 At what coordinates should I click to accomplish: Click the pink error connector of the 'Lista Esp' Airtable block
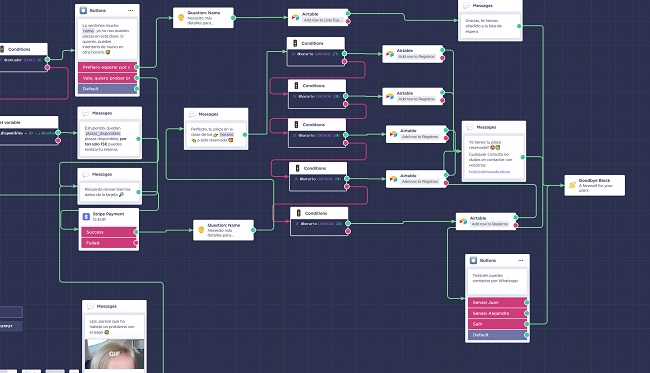click(x=348, y=21)
